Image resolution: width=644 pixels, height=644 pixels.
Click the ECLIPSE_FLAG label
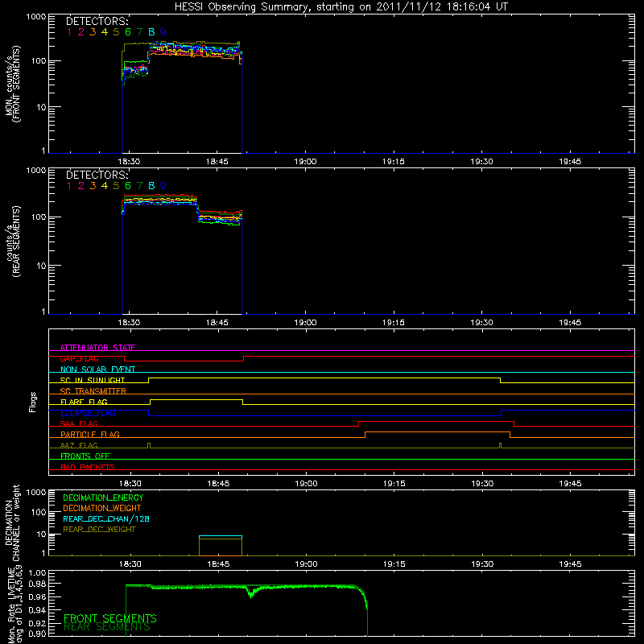(x=88, y=413)
